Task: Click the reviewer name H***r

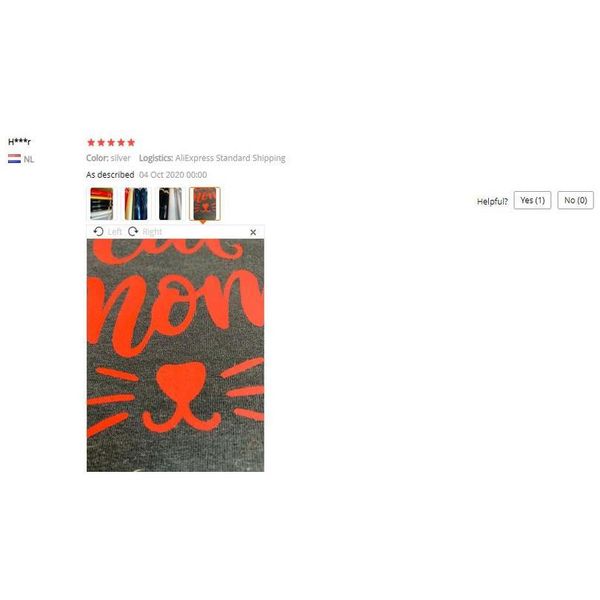Action: (x=19, y=142)
